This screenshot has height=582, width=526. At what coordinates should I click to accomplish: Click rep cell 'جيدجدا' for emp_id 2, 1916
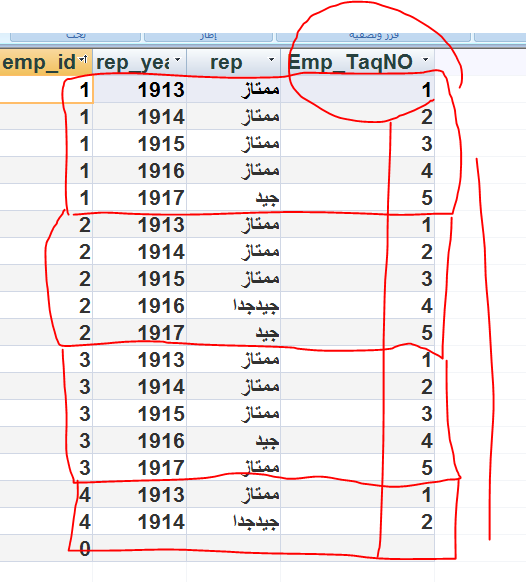(x=233, y=305)
